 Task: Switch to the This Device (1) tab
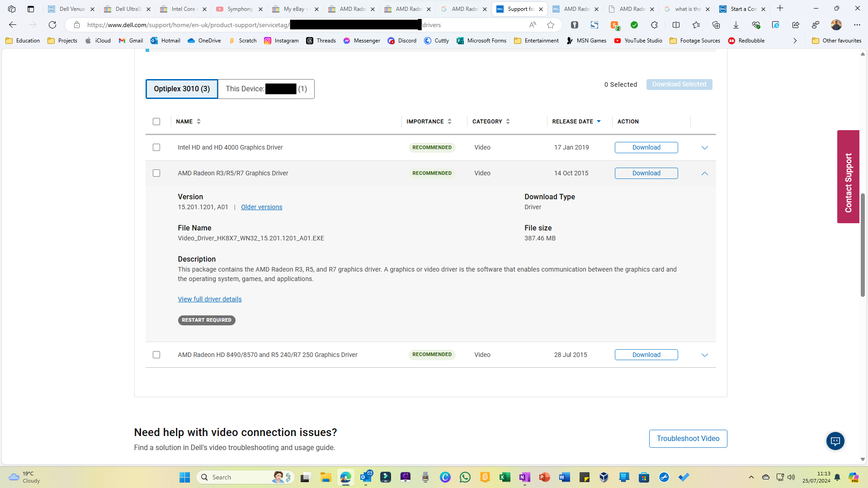(x=266, y=89)
